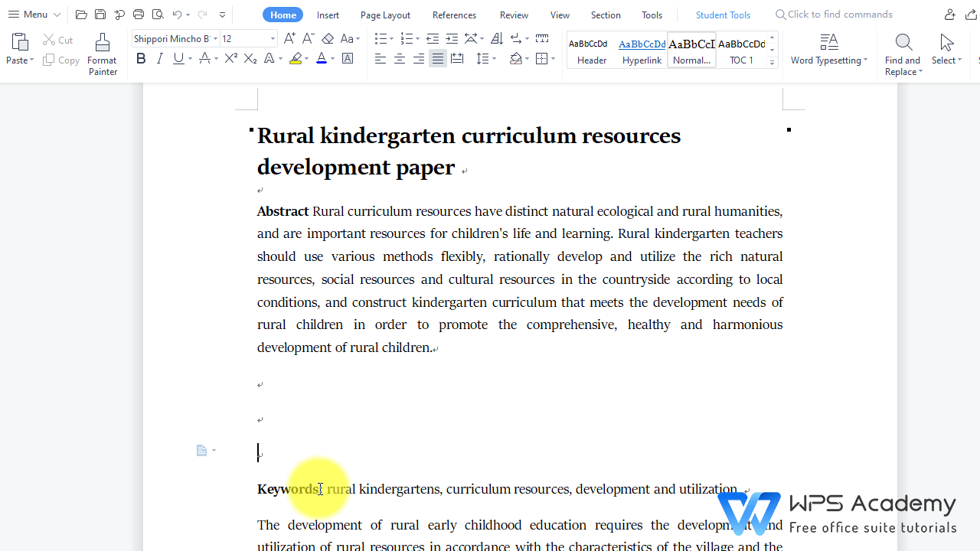Apply character border to text
Image resolution: width=980 pixels, height=551 pixels.
(348, 59)
